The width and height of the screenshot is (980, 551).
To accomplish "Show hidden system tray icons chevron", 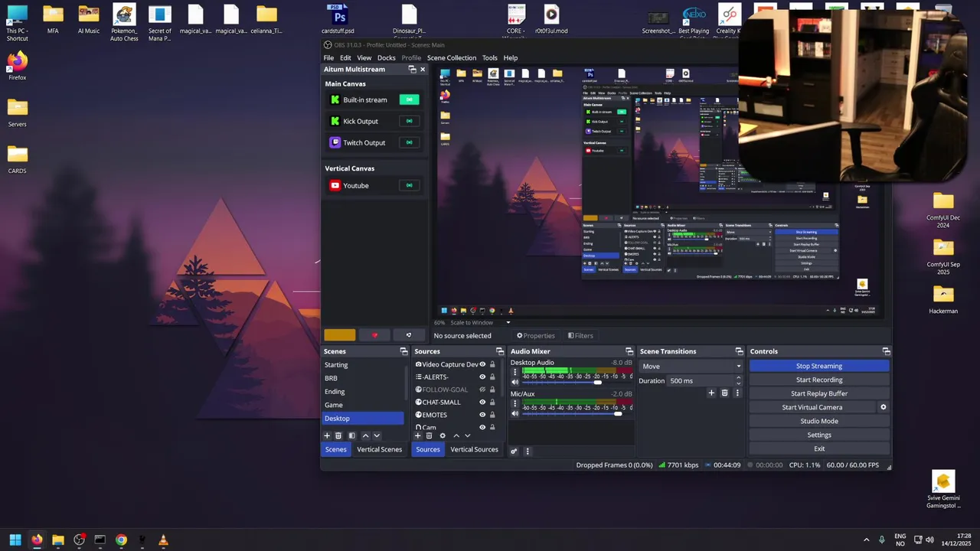I will point(867,540).
